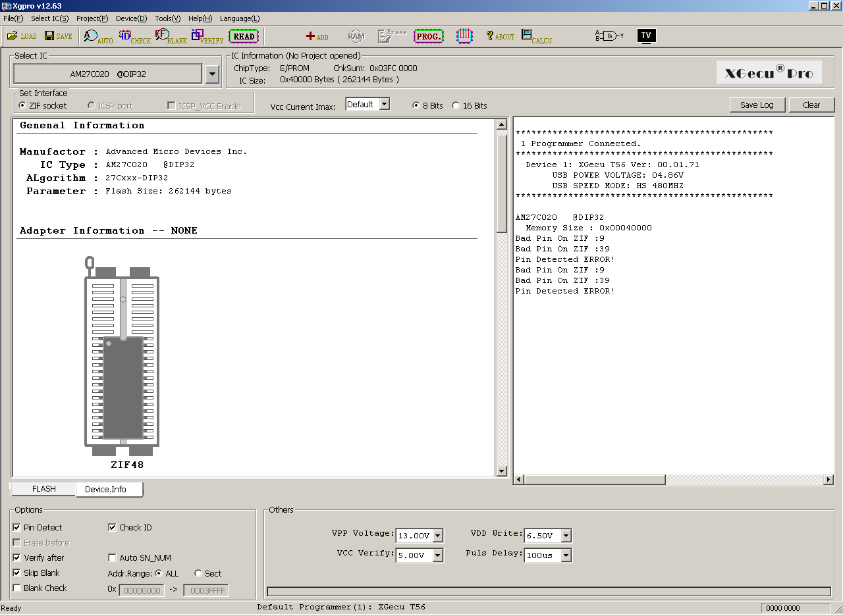Click the TV icon in toolbar
843x616 pixels.
coord(646,36)
